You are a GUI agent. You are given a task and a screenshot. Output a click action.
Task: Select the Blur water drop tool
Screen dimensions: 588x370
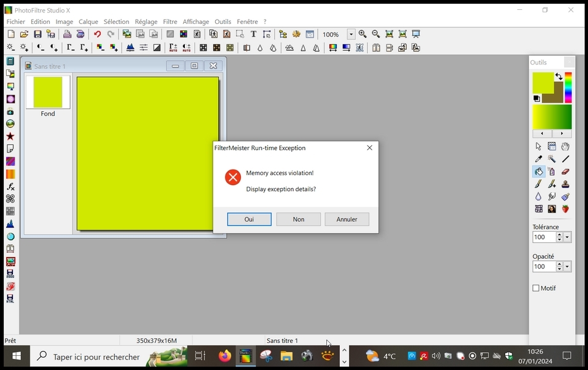[538, 196]
